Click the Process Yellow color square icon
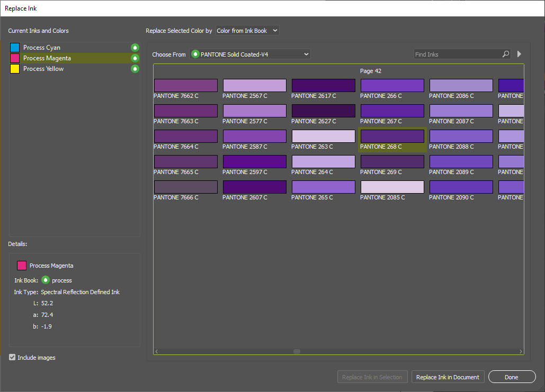 15,69
